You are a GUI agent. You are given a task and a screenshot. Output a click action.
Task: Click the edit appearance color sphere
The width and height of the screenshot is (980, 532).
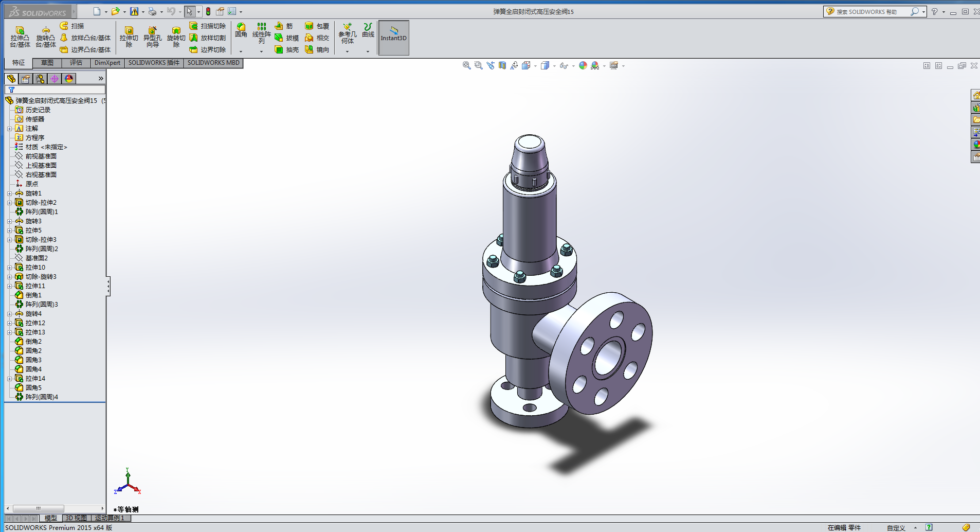click(x=583, y=65)
